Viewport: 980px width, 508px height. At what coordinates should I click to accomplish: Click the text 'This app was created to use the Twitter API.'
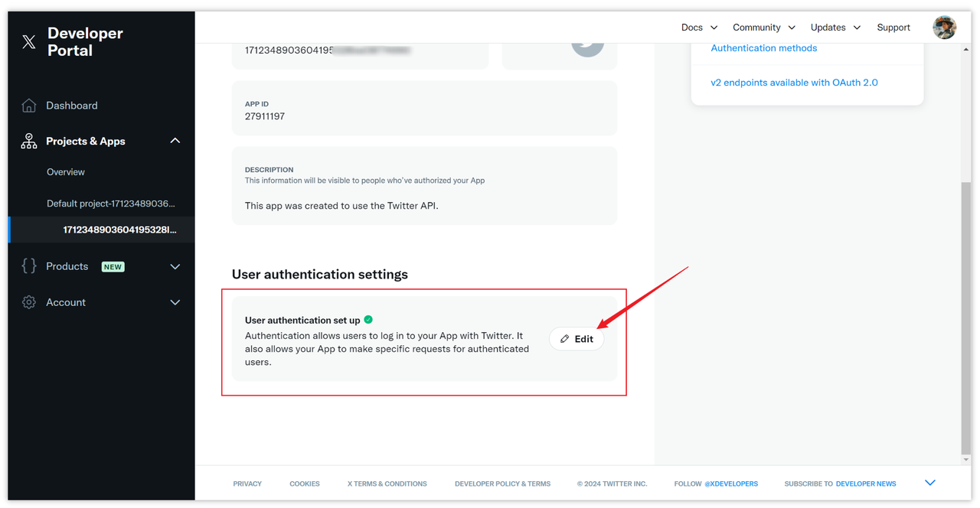coord(341,206)
